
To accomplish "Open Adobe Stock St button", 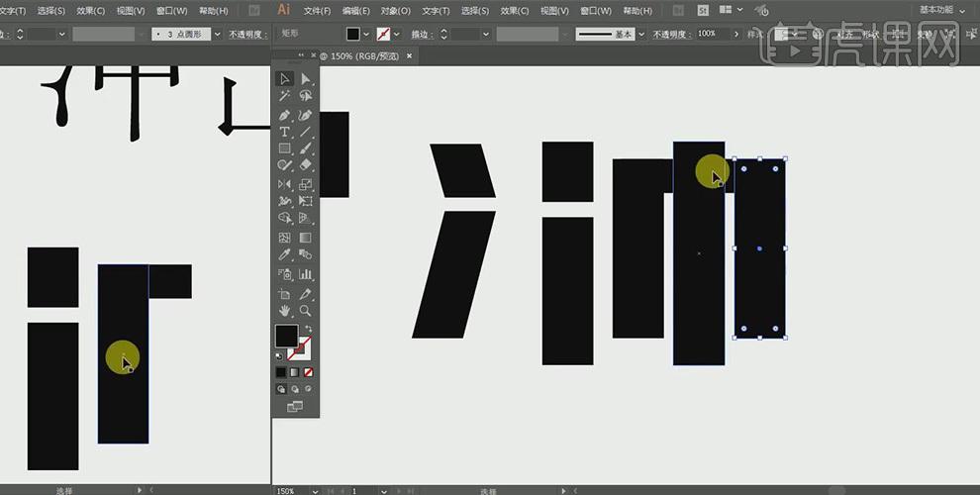I will pos(703,10).
